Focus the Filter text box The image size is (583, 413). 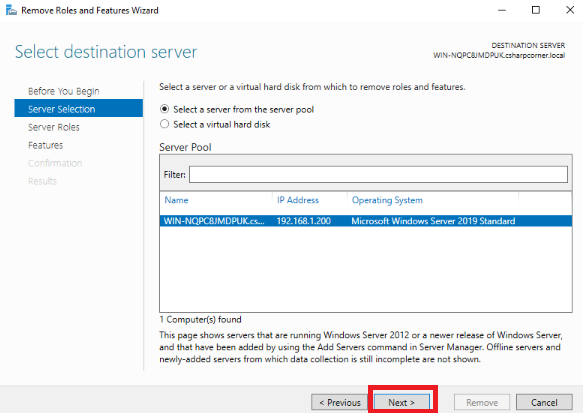click(x=378, y=174)
